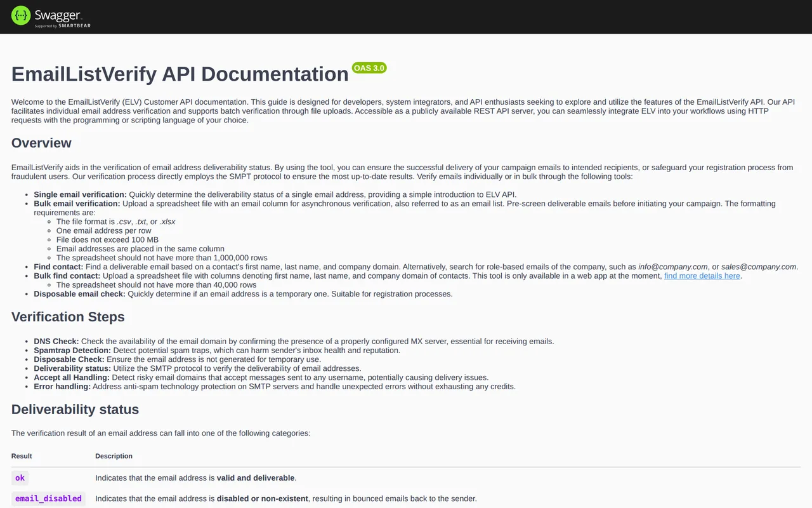Click the Deliverability status heading
This screenshot has width=812, height=508.
click(75, 410)
